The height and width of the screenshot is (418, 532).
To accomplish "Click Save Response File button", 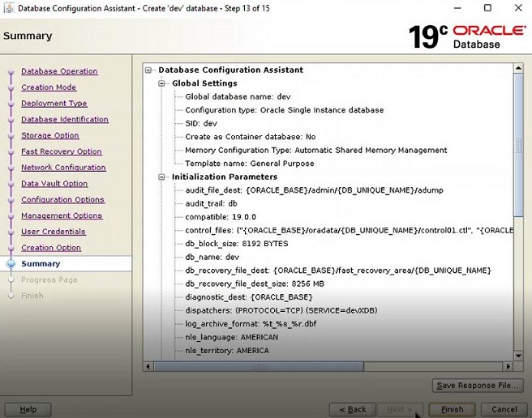I will click(478, 386).
